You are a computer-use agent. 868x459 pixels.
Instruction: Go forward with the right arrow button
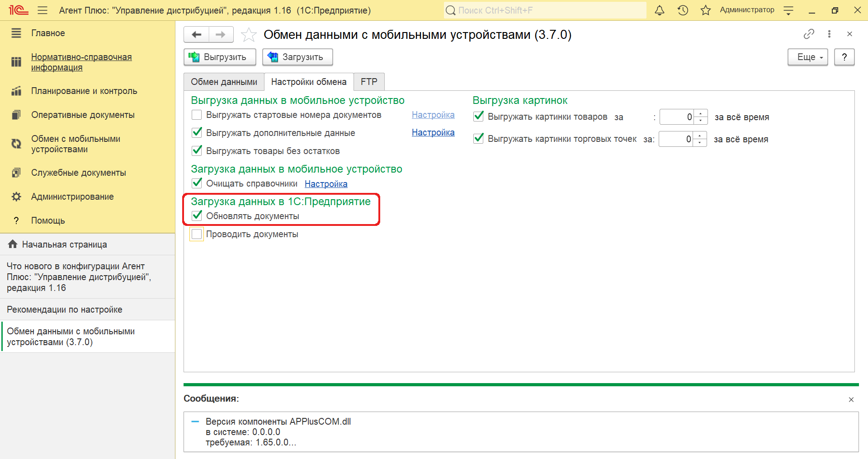[x=221, y=34]
